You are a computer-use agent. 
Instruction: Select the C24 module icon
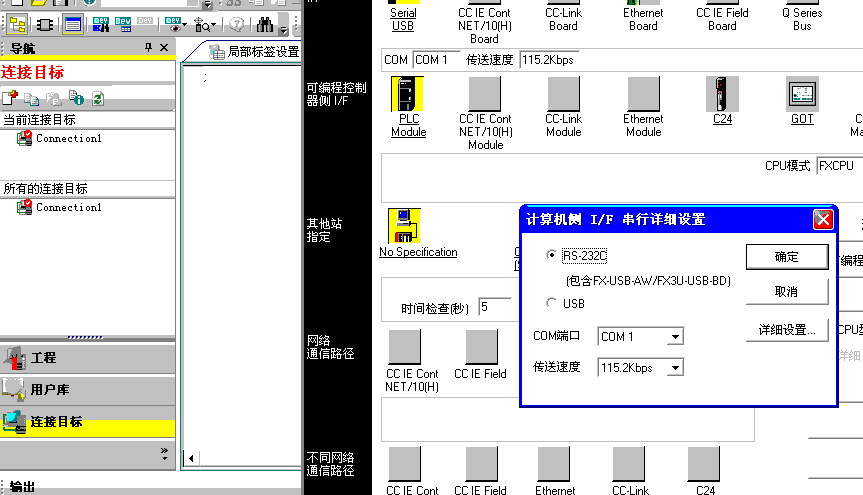point(722,94)
